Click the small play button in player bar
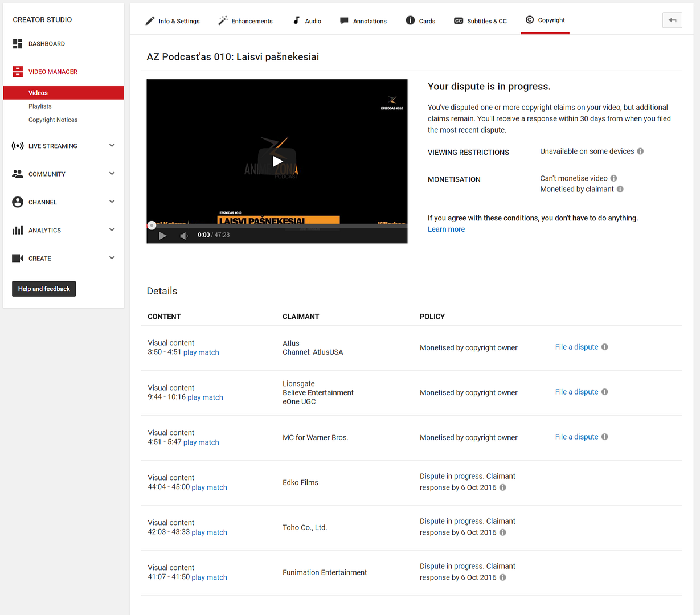This screenshot has height=615, width=700. (162, 236)
